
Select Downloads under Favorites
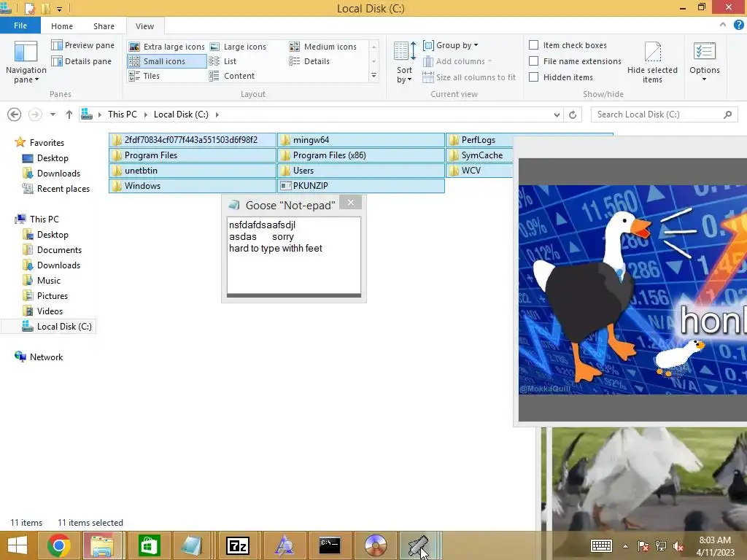point(52,174)
